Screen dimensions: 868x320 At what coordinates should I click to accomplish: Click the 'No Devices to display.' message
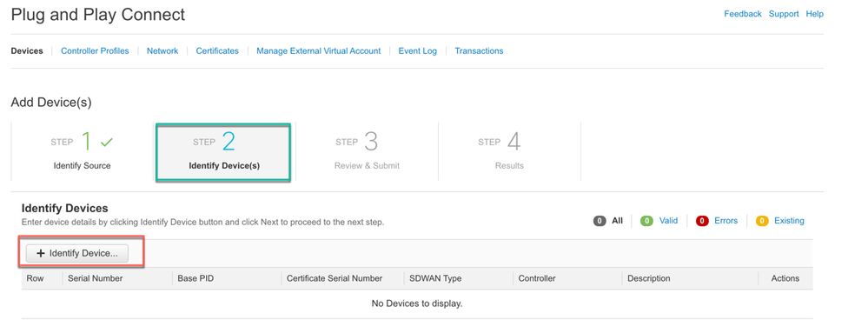[417, 303]
